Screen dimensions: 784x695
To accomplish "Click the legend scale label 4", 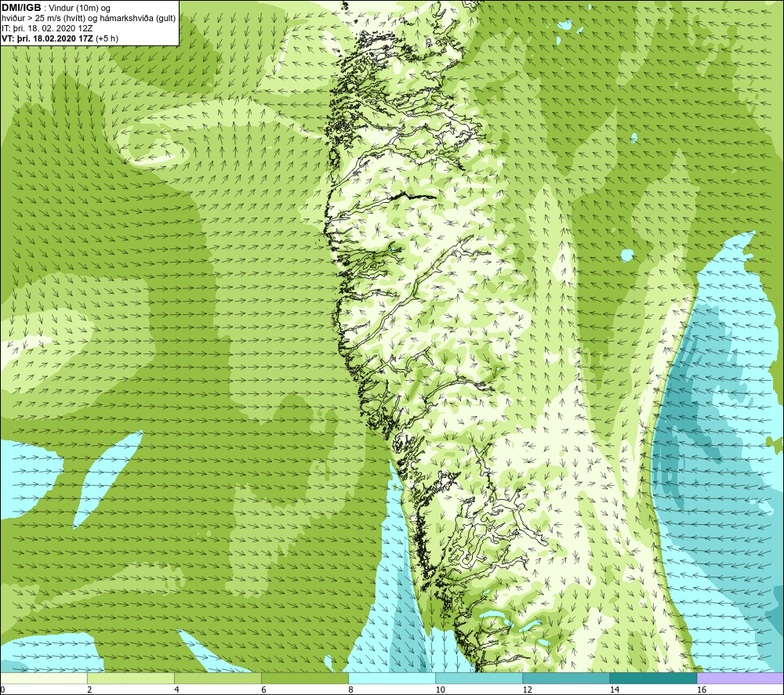I will [176, 690].
